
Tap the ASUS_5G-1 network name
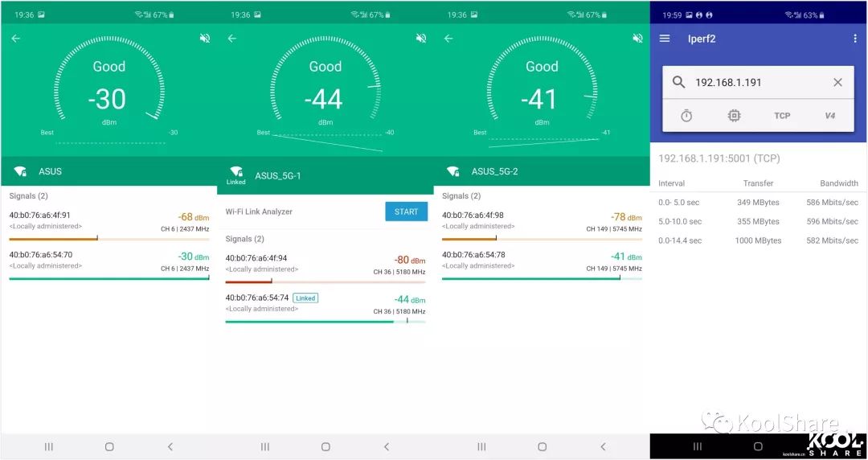[278, 176]
